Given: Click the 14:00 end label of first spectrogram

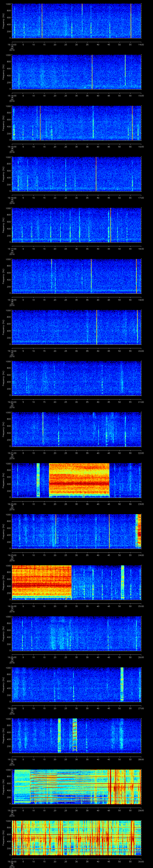Looking at the screenshot, I should [x=141, y=44].
